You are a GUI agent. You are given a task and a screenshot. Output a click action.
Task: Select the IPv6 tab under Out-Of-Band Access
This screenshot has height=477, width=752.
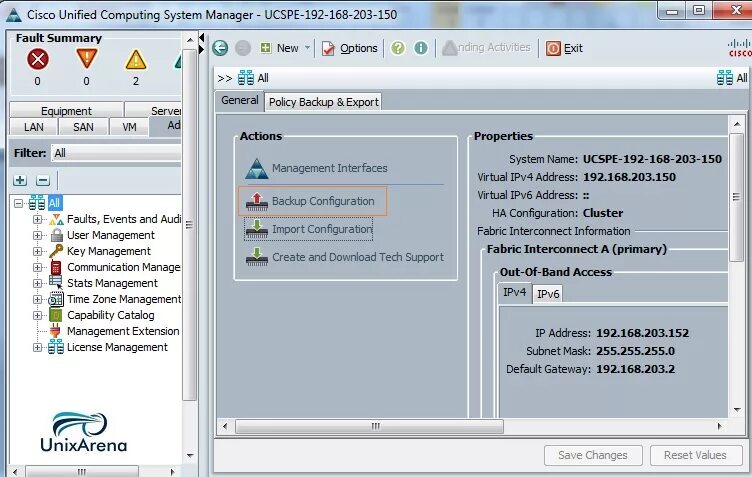548,294
